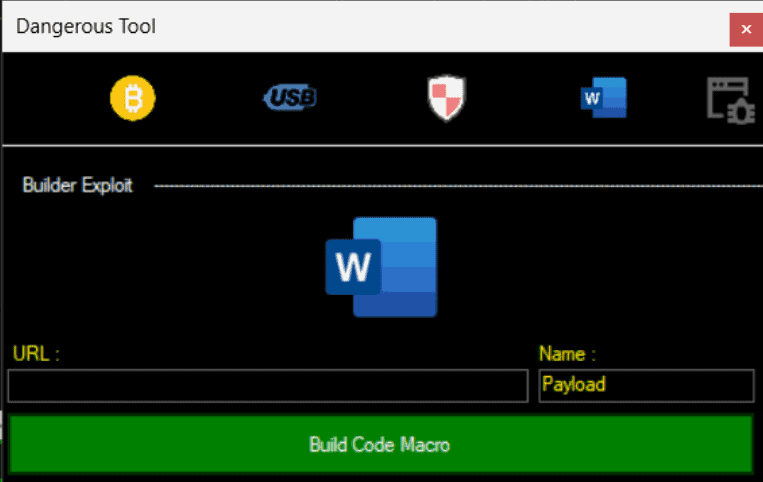Close the Dangerous Tool window
This screenshot has height=482, width=763.
tap(746, 29)
